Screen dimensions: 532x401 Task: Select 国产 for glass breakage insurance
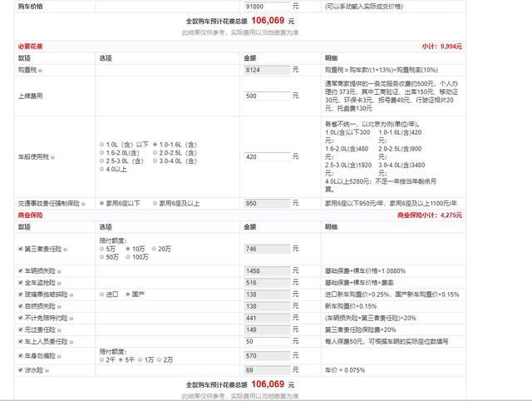tap(128, 294)
